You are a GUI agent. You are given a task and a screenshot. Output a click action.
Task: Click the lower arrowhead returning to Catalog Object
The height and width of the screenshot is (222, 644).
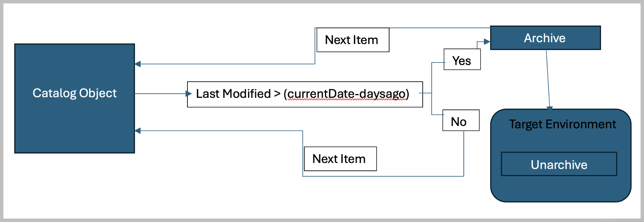138,131
